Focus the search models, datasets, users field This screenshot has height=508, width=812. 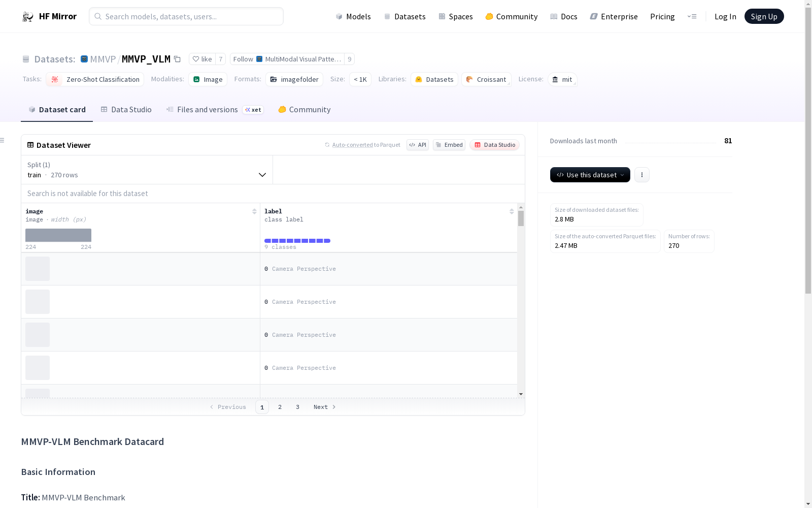point(186,16)
